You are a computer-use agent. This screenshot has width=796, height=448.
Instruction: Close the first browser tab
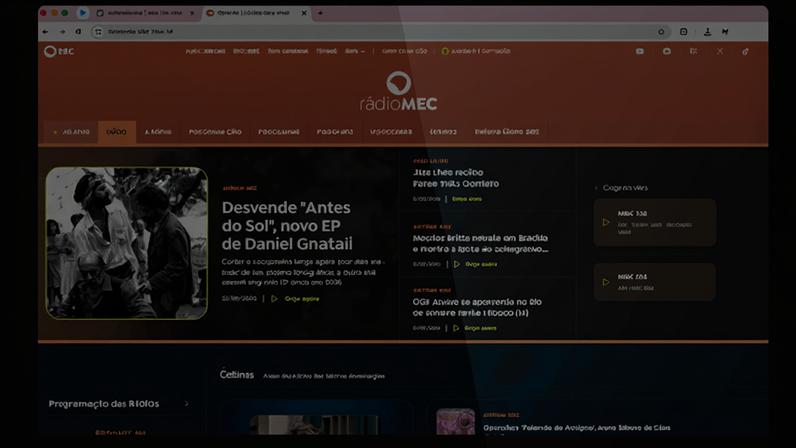(x=192, y=13)
